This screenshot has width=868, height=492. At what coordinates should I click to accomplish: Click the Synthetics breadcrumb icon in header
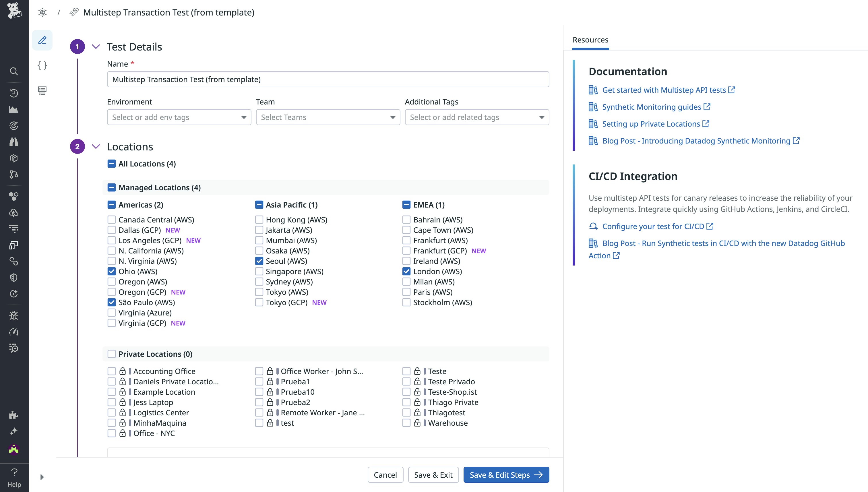[74, 12]
